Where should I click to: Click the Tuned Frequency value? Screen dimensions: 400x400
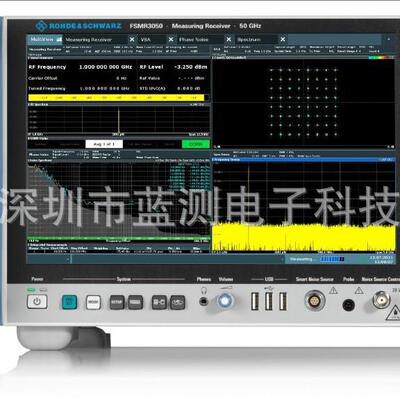(x=104, y=89)
